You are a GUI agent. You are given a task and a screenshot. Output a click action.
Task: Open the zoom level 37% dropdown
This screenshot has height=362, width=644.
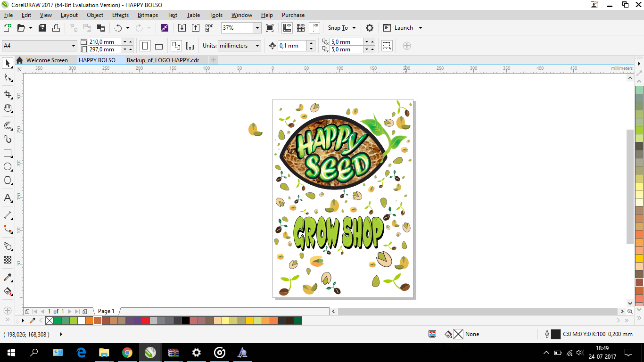tap(257, 28)
